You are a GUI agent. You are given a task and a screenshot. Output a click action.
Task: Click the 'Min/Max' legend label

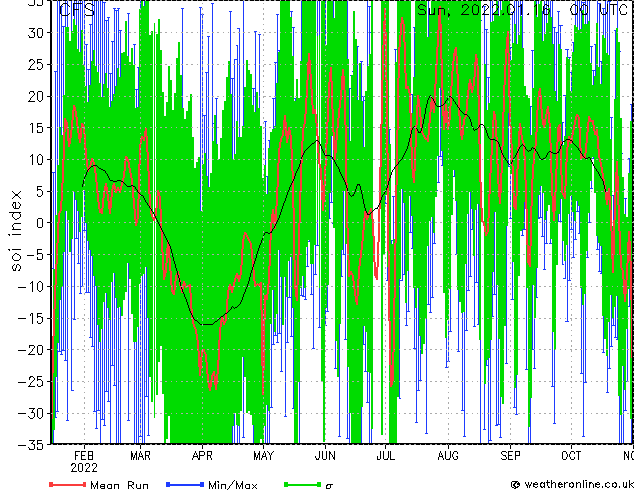[233, 485]
